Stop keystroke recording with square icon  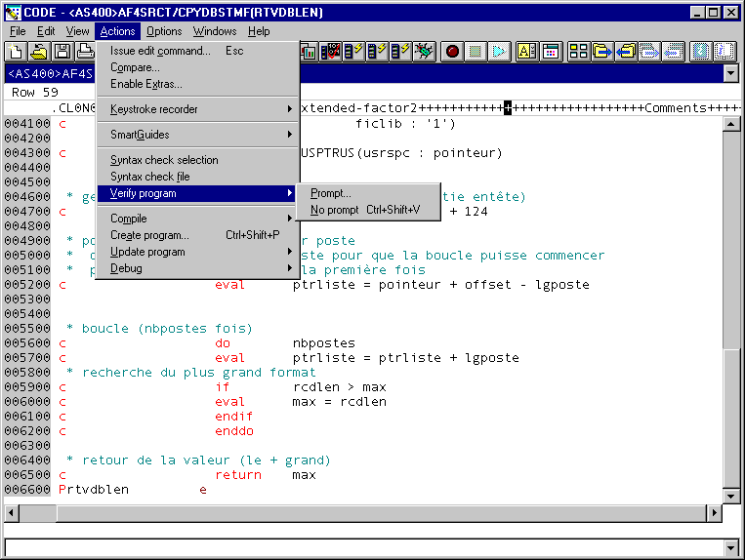476,52
